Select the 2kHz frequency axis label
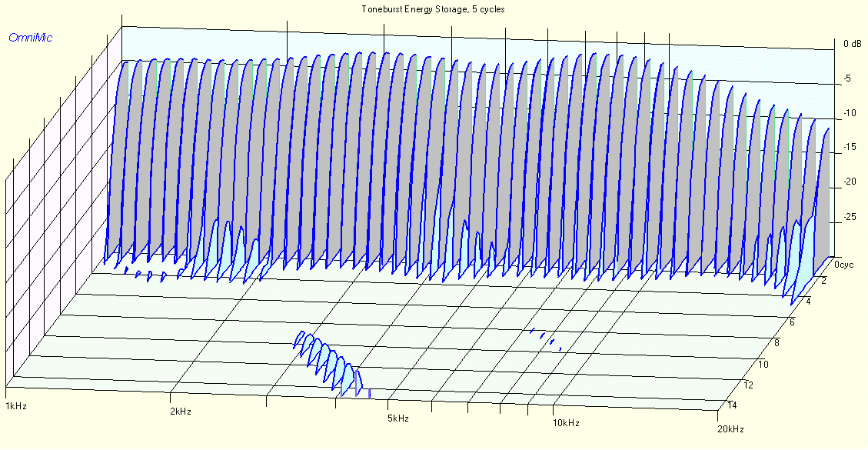The image size is (868, 450). pyautogui.click(x=181, y=412)
